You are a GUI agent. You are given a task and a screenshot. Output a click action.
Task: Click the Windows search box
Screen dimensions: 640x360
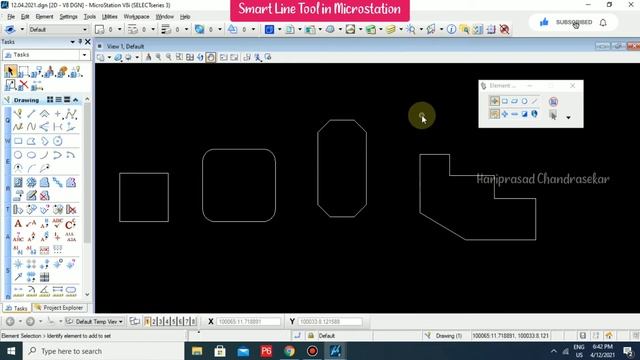tap(103, 351)
